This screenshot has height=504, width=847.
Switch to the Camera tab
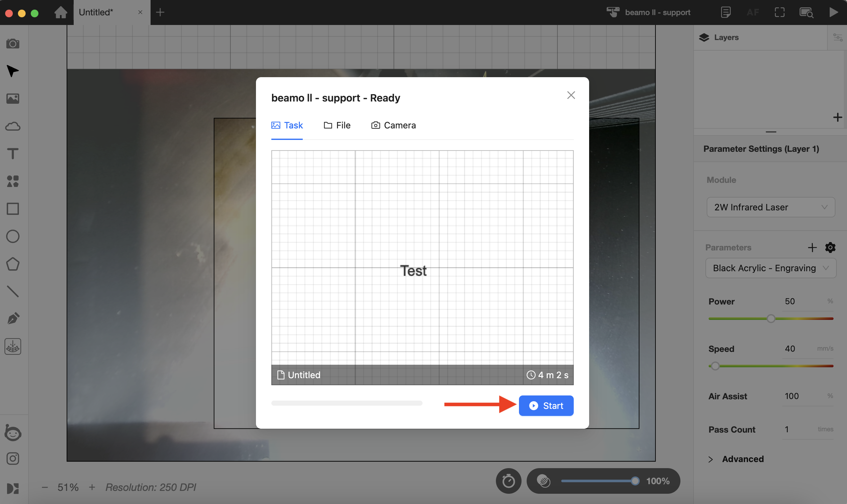coord(393,125)
